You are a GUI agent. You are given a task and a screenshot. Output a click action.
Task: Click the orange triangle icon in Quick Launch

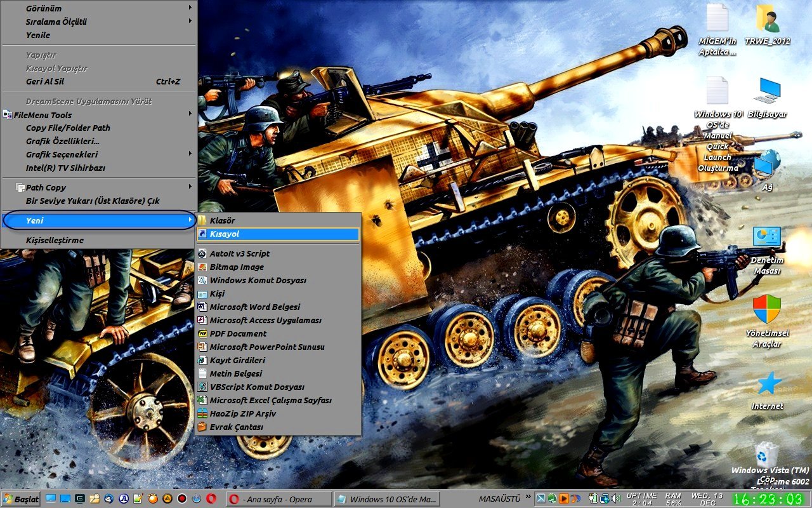[167, 498]
